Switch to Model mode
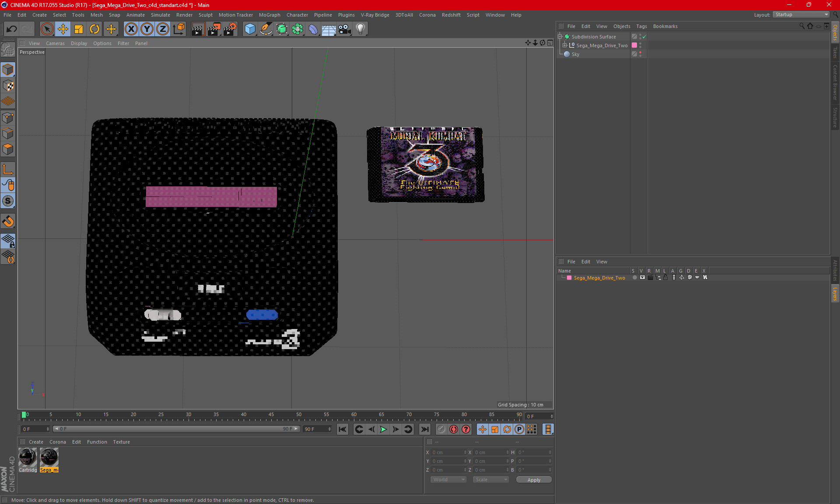The height and width of the screenshot is (504, 840). tap(8, 70)
